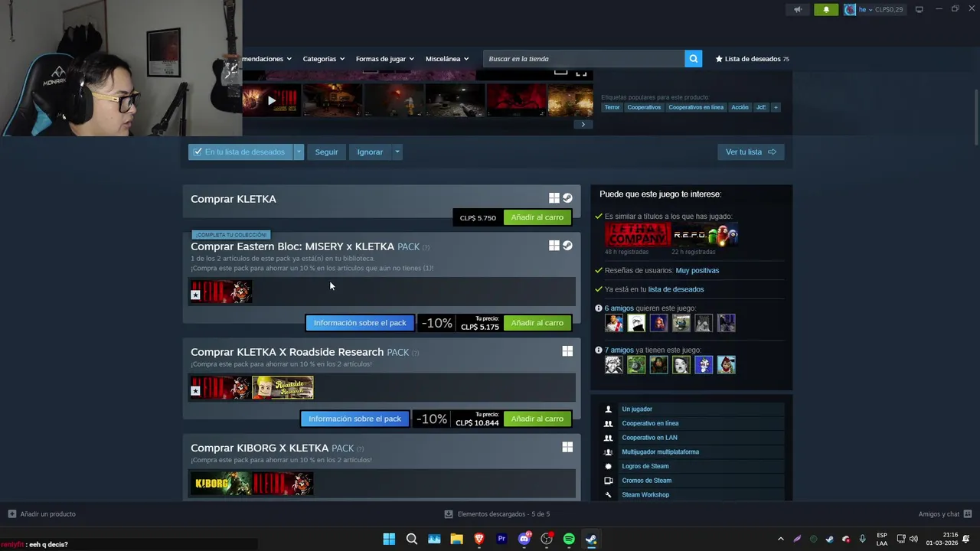The height and width of the screenshot is (551, 980).
Task: Show hidden system tray icons chevron
Action: tap(780, 539)
